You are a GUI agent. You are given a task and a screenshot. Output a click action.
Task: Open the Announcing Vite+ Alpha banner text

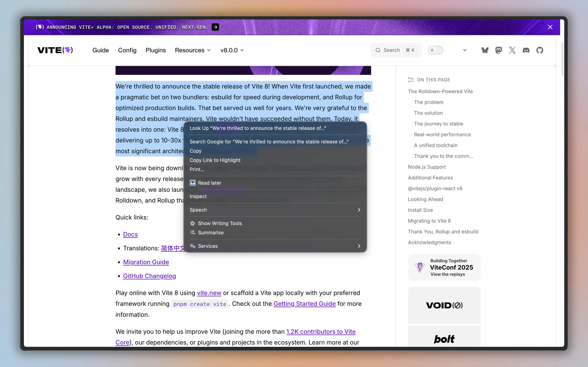coord(127,27)
